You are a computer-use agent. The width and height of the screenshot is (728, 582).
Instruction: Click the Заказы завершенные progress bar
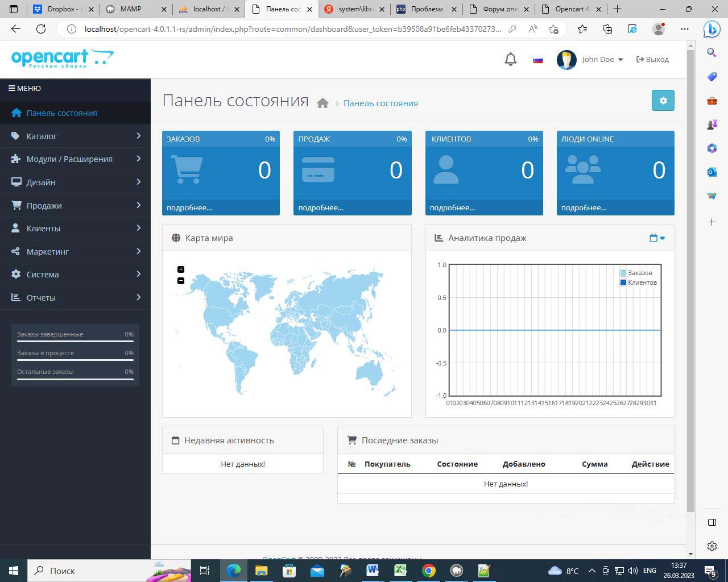tap(75, 342)
